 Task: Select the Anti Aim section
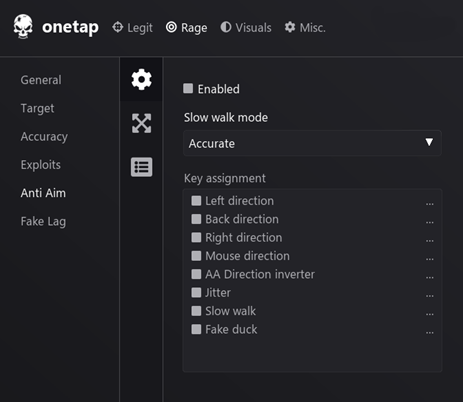(43, 193)
